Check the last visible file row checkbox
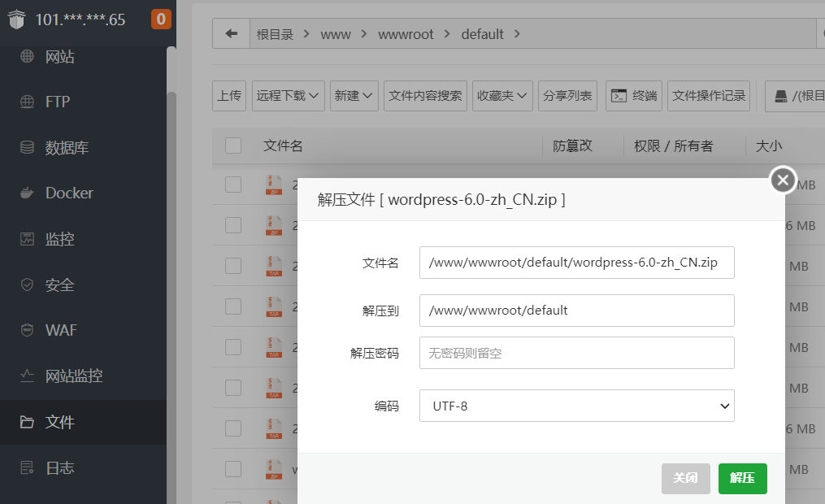The height and width of the screenshot is (504, 825). pos(233,469)
